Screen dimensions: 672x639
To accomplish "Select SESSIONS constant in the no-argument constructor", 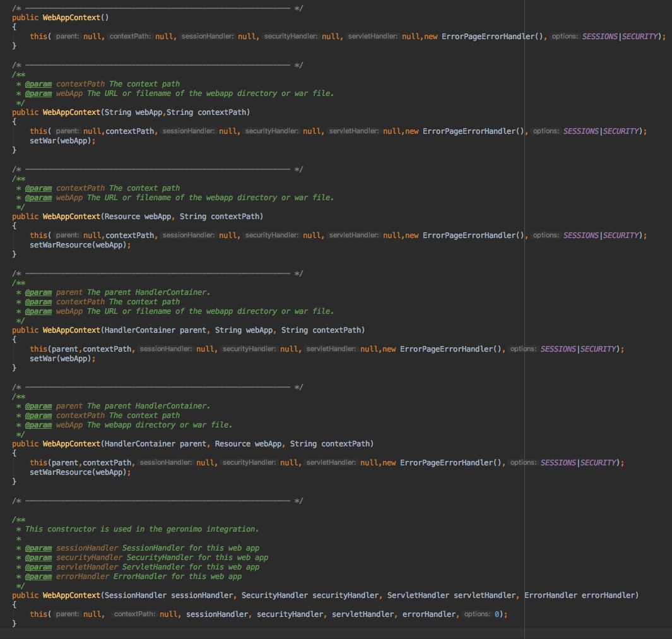I will 601,37.
